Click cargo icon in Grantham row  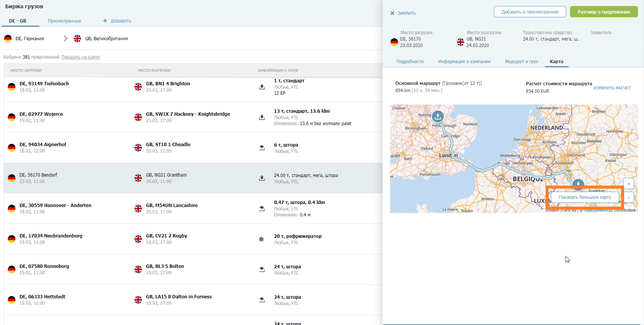(x=262, y=178)
